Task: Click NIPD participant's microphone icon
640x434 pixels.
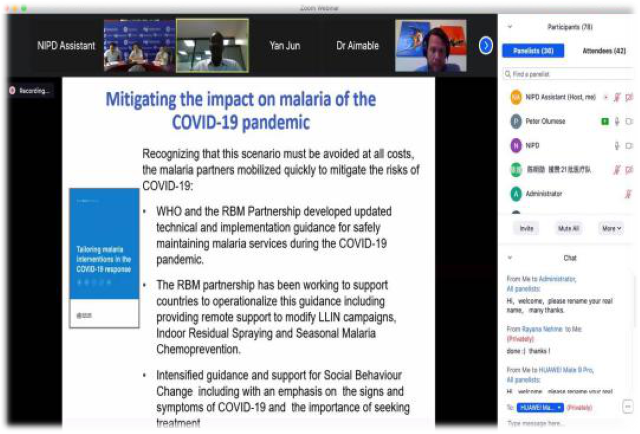Action: (617, 145)
